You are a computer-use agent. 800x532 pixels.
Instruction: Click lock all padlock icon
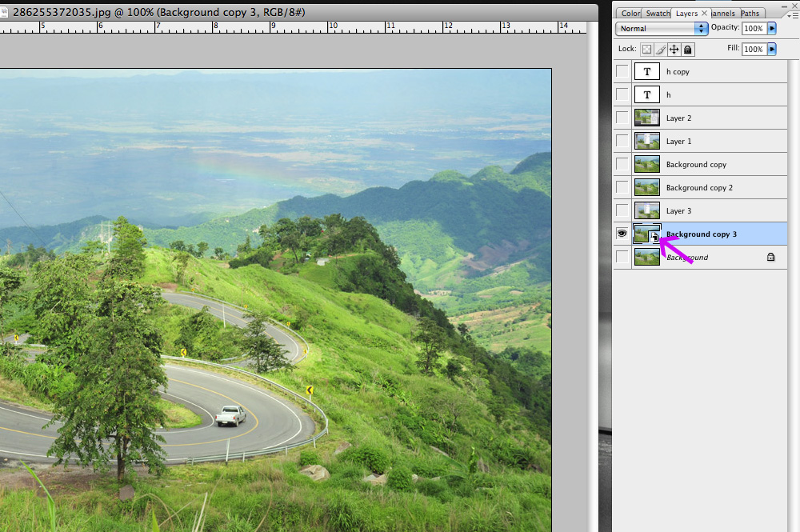pos(688,50)
